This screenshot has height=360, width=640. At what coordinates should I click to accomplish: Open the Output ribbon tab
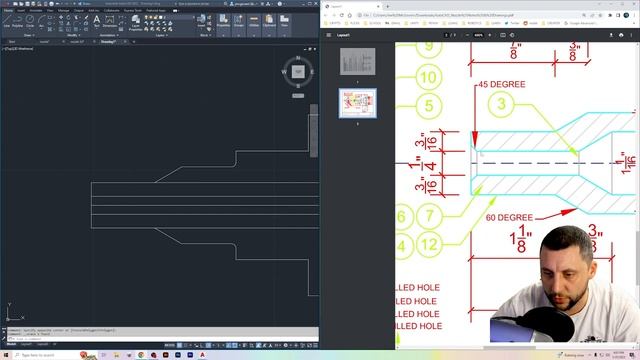coord(79,10)
